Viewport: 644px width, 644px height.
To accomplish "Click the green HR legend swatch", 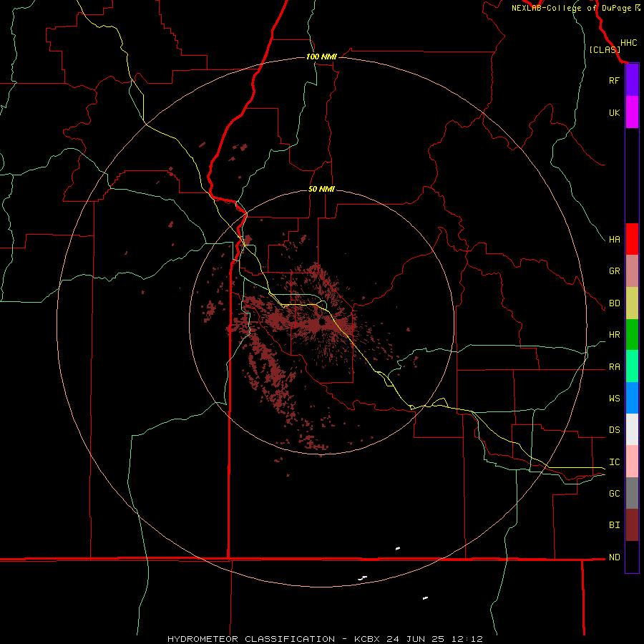I will pyautogui.click(x=632, y=335).
